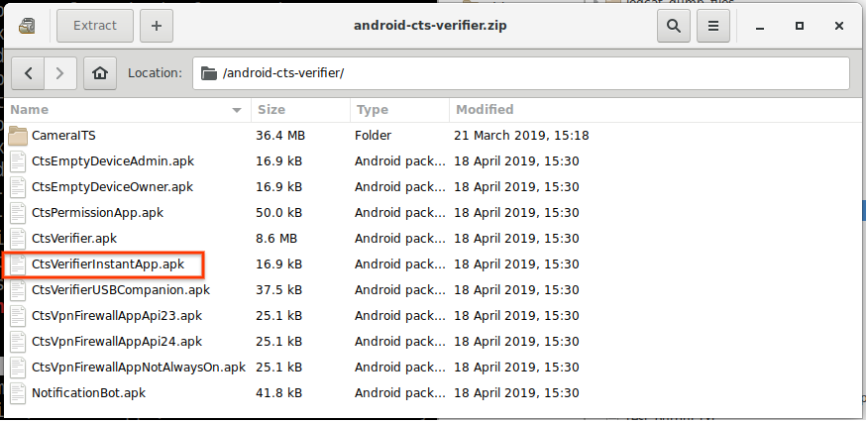This screenshot has height=422, width=868.
Task: Click the CameraITS folder icon
Action: click(x=18, y=135)
